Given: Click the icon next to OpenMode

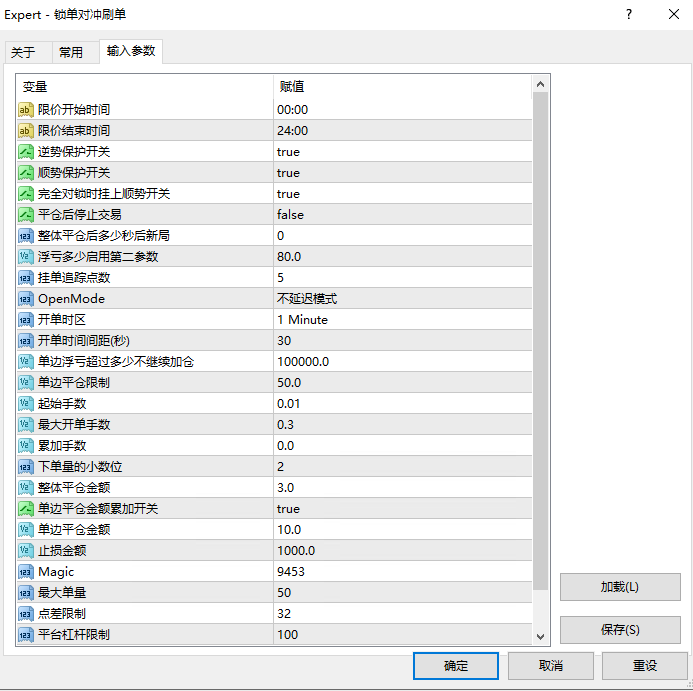Looking at the screenshot, I should [x=26, y=299].
